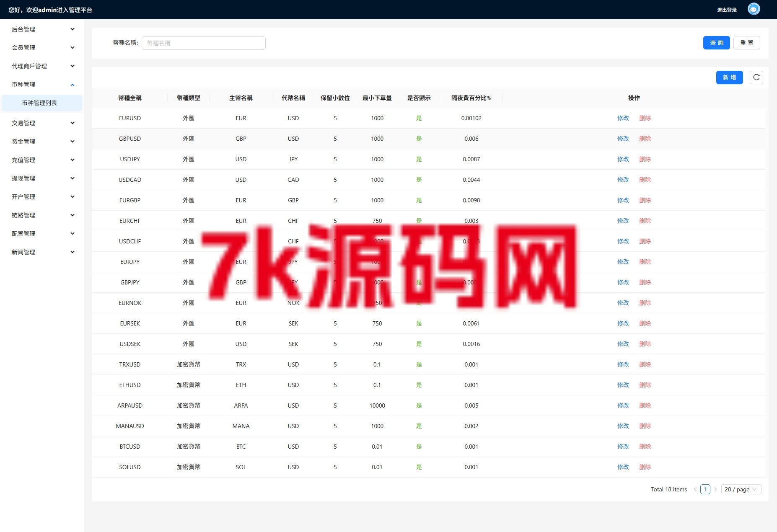Click the 隔夜費百分比% column header

[471, 98]
